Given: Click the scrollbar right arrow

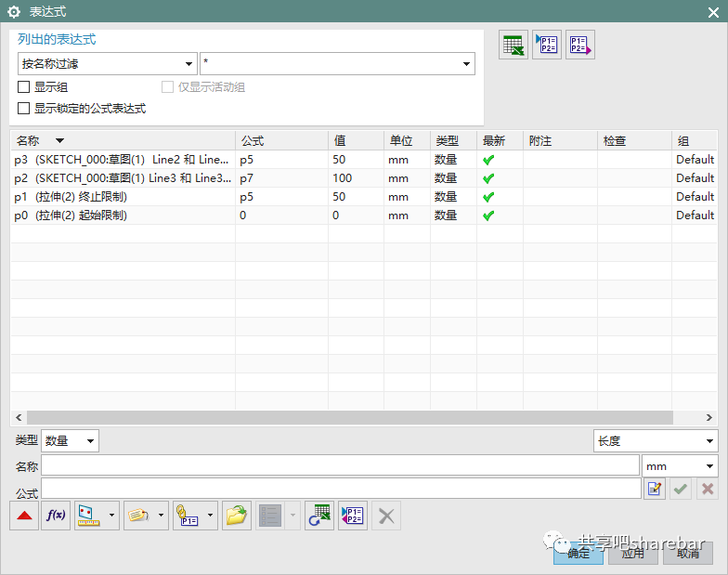Looking at the screenshot, I should click(x=709, y=417).
